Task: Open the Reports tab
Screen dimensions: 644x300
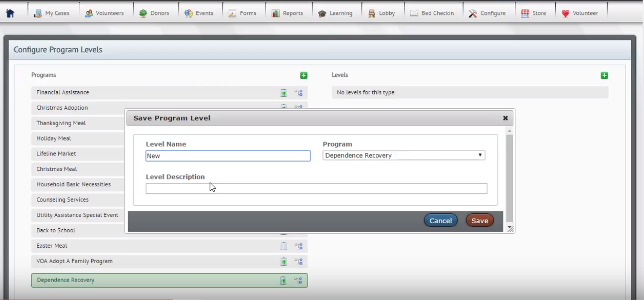Action: click(x=287, y=13)
